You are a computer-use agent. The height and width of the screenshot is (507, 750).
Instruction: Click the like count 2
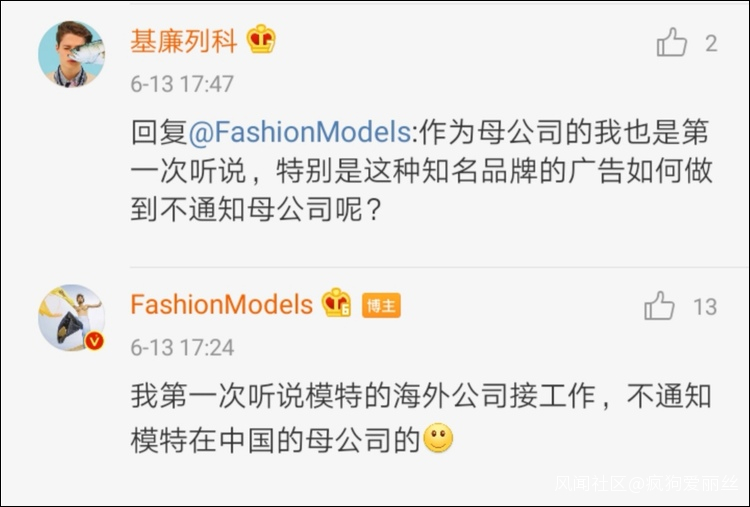711,44
